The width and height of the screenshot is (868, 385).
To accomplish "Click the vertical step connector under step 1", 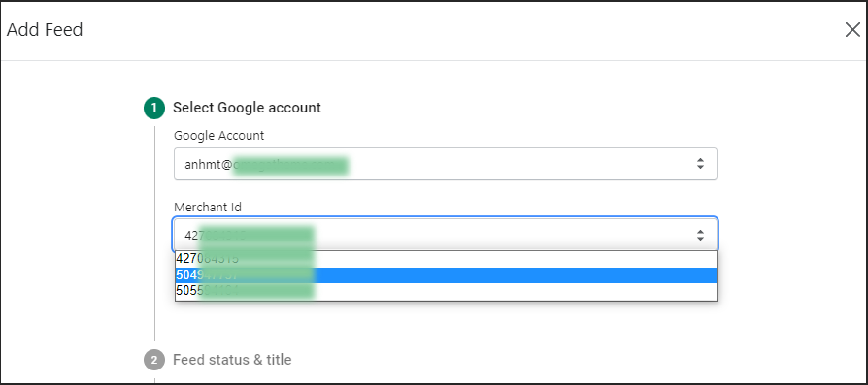I will 155,234.
